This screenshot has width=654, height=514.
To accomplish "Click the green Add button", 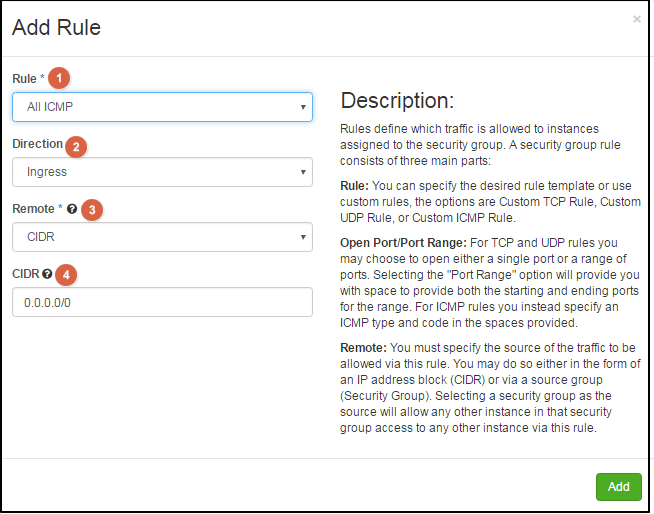I will pyautogui.click(x=619, y=487).
